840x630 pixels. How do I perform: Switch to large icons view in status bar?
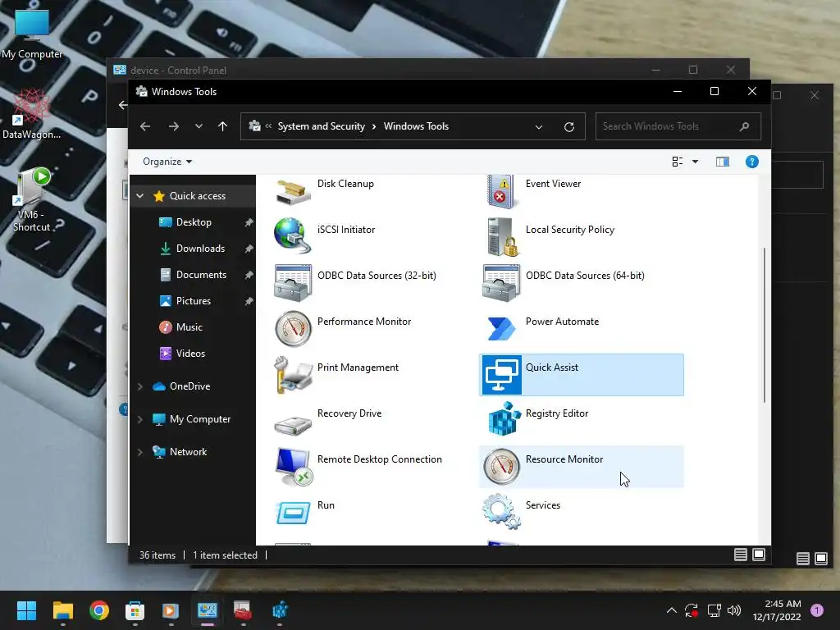coord(759,555)
